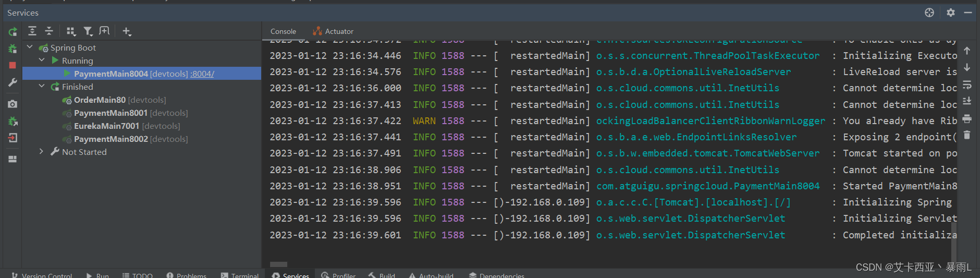Click the debug-with-arrow icon in left strip
The width and height of the screenshot is (980, 278).
[x=13, y=121]
